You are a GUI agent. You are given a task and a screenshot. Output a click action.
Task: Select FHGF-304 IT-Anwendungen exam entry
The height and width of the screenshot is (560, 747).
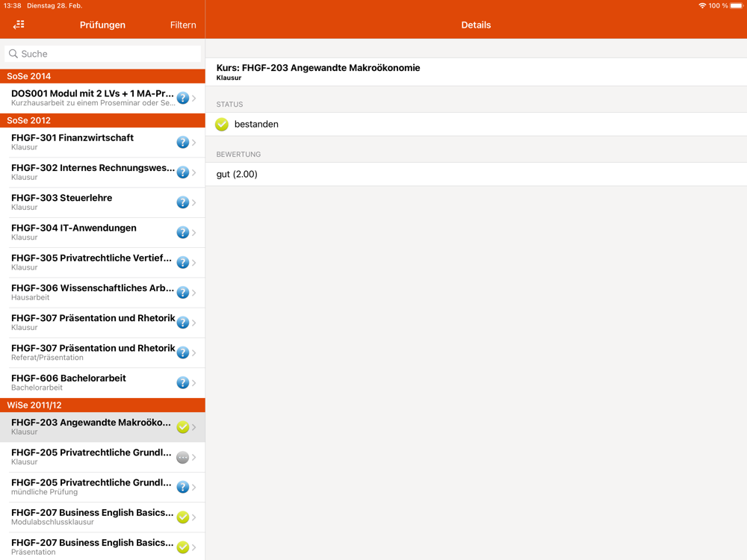[x=102, y=232]
